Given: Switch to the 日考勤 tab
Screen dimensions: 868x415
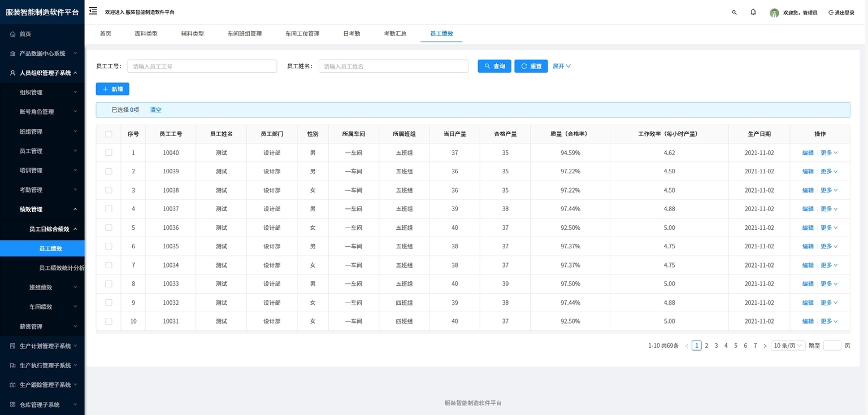Looking at the screenshot, I should coord(351,33).
